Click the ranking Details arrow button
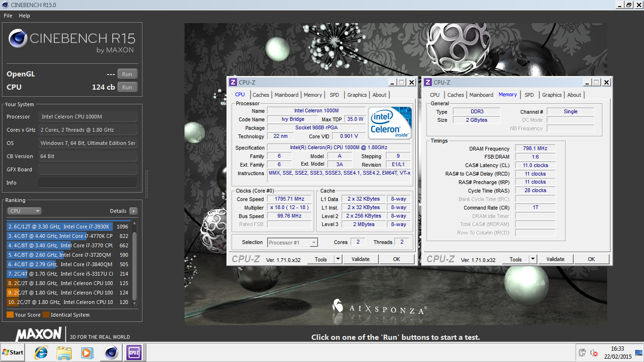 tap(134, 211)
